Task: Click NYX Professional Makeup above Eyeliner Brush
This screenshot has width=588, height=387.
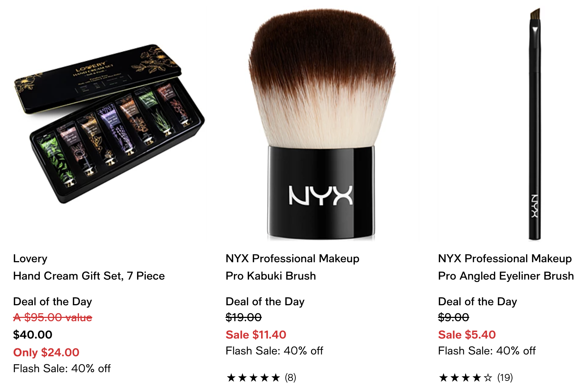Action: (x=505, y=259)
